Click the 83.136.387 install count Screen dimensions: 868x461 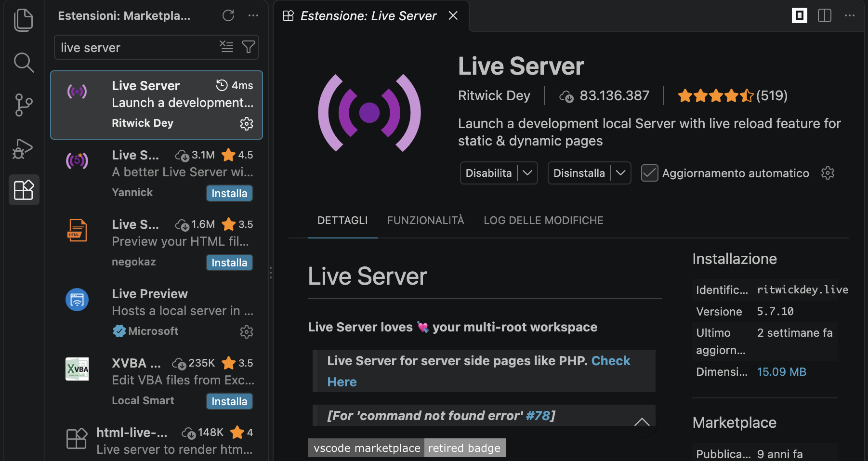(x=604, y=96)
